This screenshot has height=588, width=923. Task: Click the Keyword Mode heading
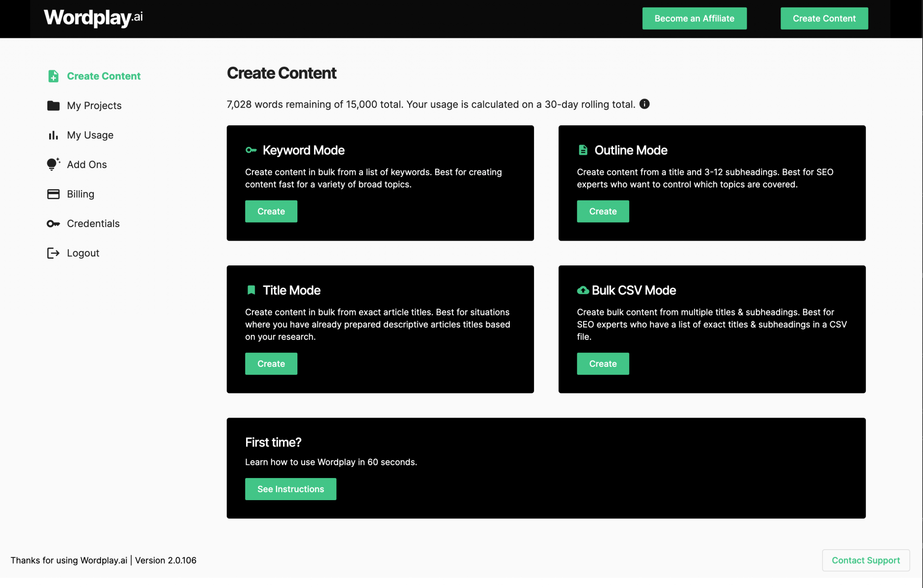[x=303, y=150]
